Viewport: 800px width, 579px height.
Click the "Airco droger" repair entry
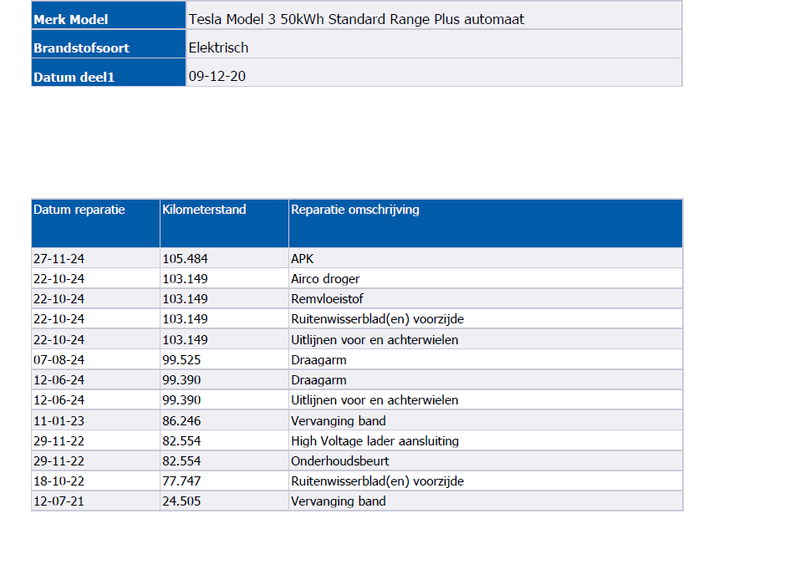[x=325, y=279]
